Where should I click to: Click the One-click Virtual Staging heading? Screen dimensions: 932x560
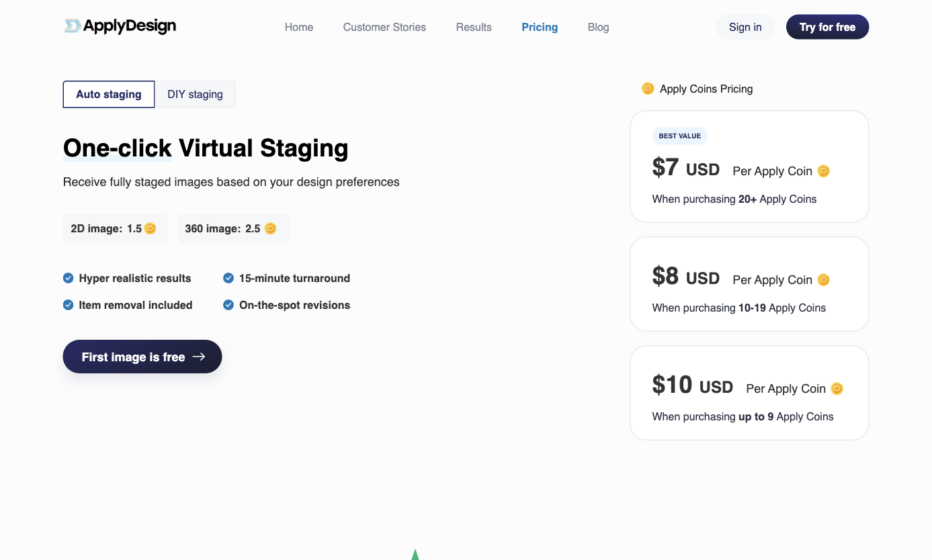[206, 148]
